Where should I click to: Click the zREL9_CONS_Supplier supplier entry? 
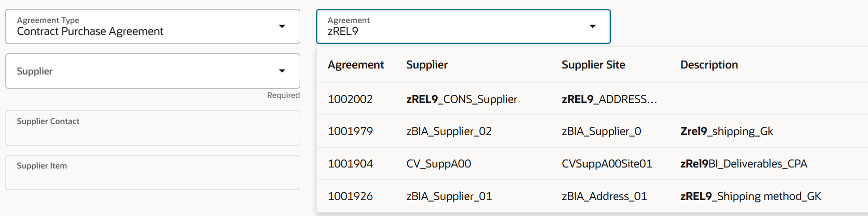(462, 99)
